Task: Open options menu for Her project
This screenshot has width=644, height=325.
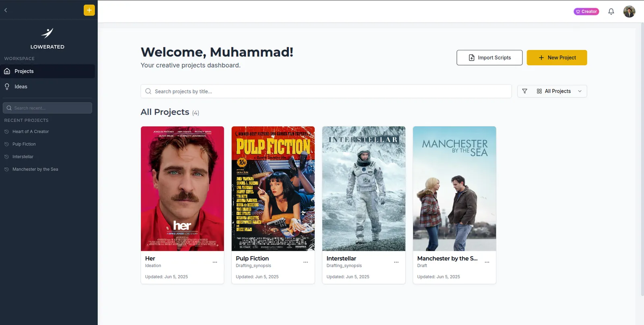Action: 215,262
